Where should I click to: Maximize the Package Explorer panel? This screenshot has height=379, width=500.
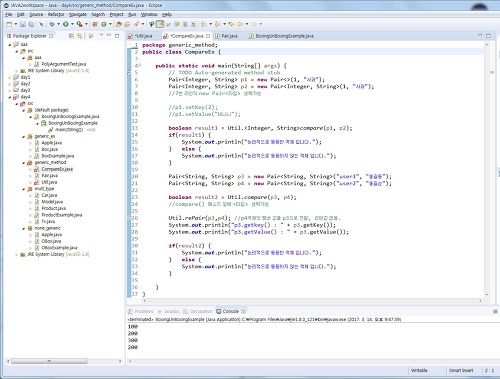tap(117, 36)
